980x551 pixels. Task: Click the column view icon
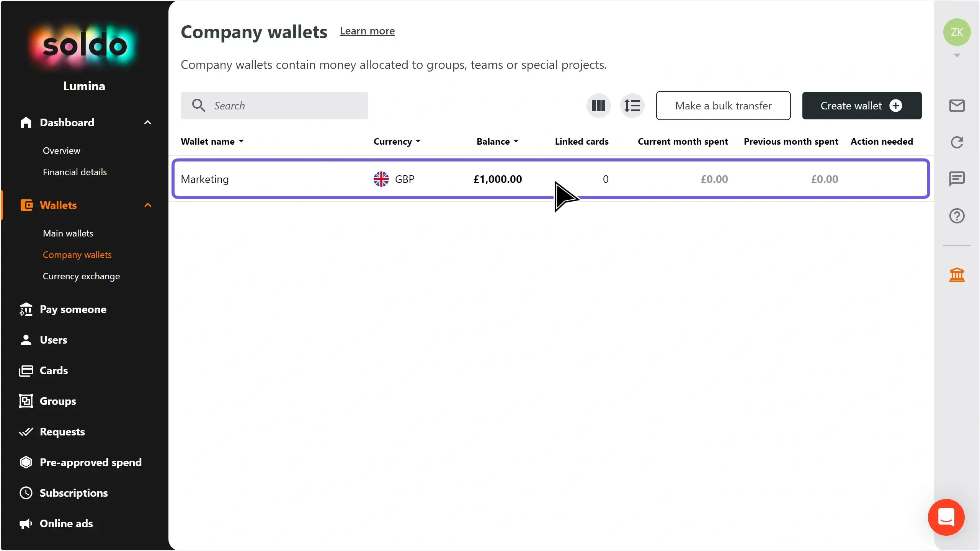click(598, 106)
